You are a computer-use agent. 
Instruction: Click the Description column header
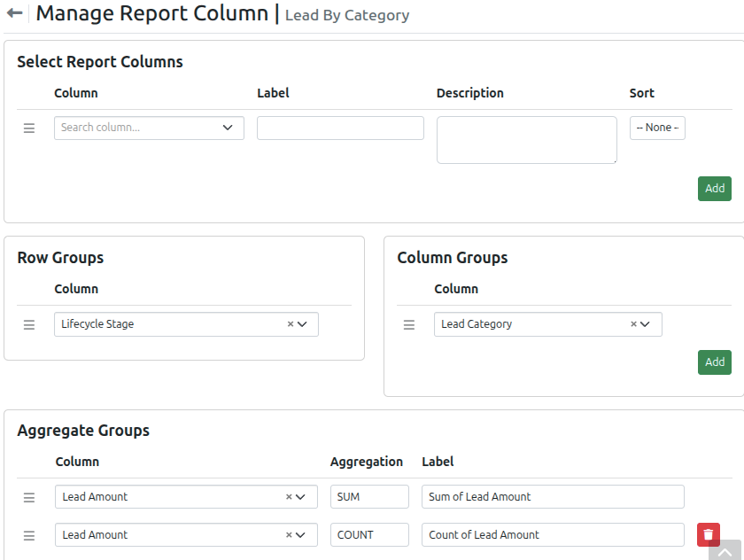[x=469, y=93]
